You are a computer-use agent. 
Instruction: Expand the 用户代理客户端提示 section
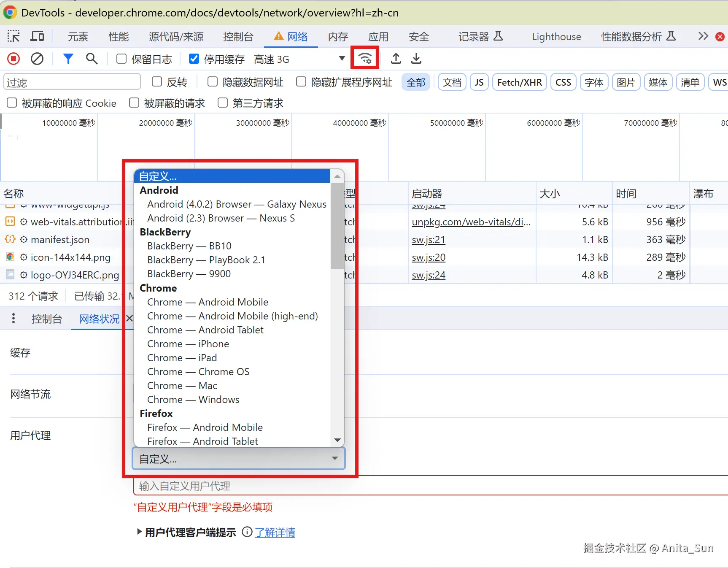[x=139, y=532]
